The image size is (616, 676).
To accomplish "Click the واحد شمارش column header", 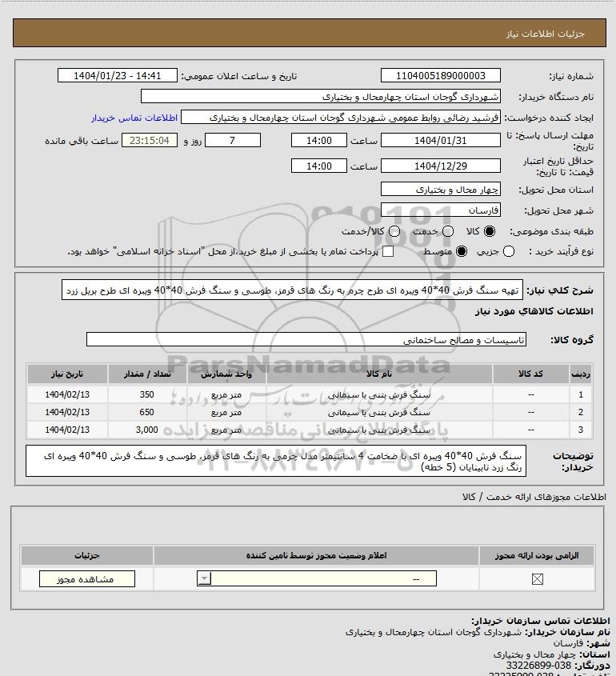I will pyautogui.click(x=226, y=374).
